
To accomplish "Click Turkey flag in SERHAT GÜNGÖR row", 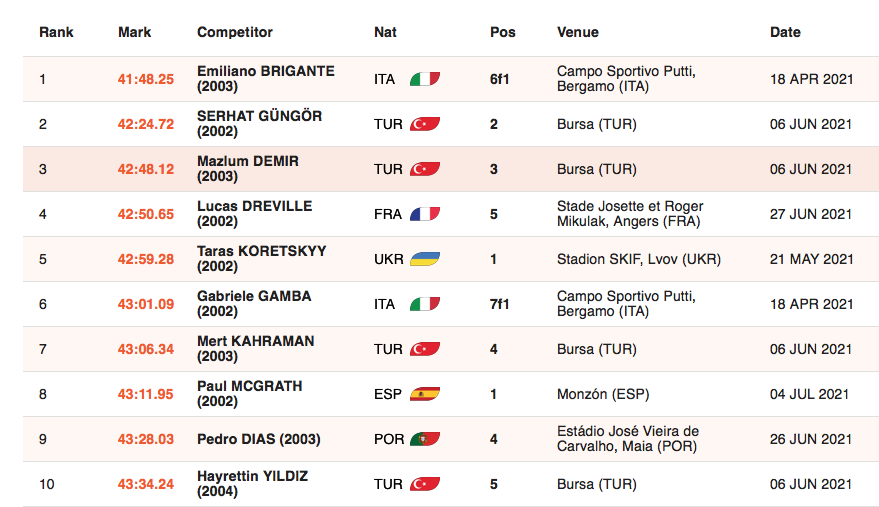I will click(425, 124).
